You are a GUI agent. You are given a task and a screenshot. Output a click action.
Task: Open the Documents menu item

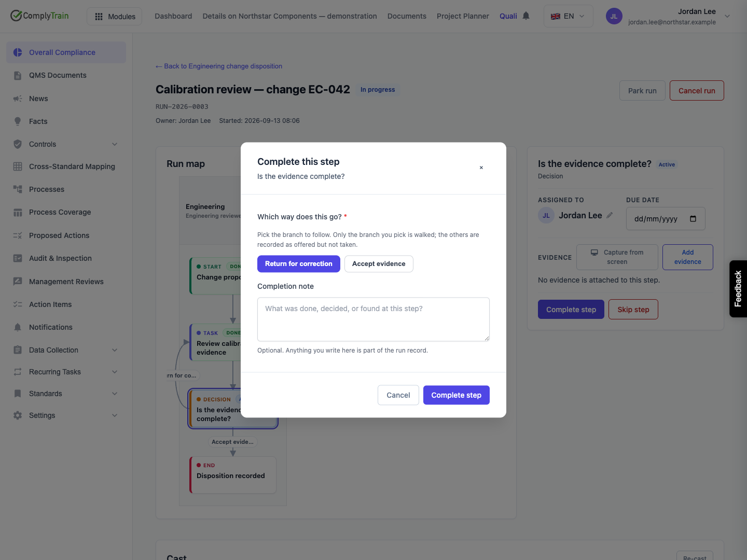point(407,16)
